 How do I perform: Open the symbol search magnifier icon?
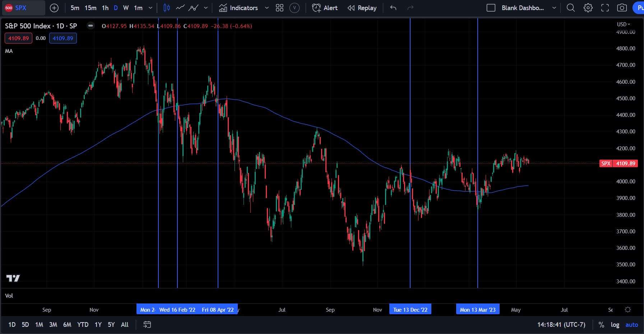click(x=570, y=8)
